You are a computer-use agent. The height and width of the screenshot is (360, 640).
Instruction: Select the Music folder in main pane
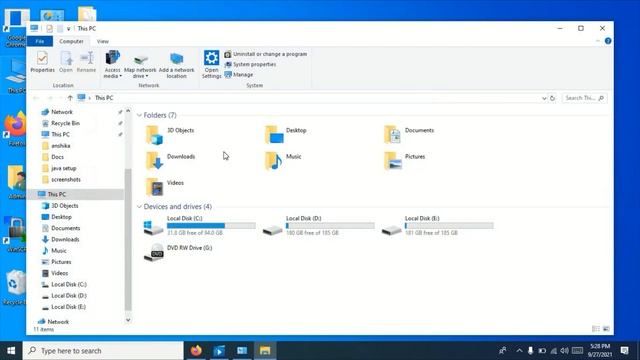point(283,161)
